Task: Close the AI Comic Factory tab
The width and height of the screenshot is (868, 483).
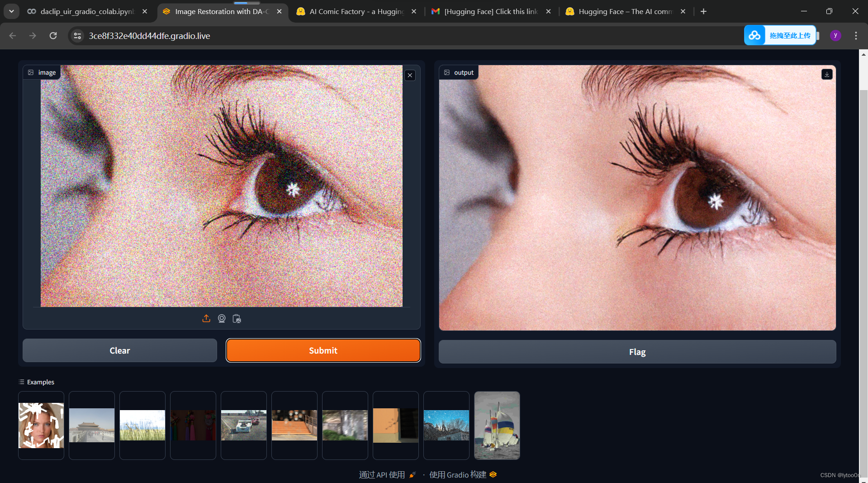Action: tap(413, 11)
